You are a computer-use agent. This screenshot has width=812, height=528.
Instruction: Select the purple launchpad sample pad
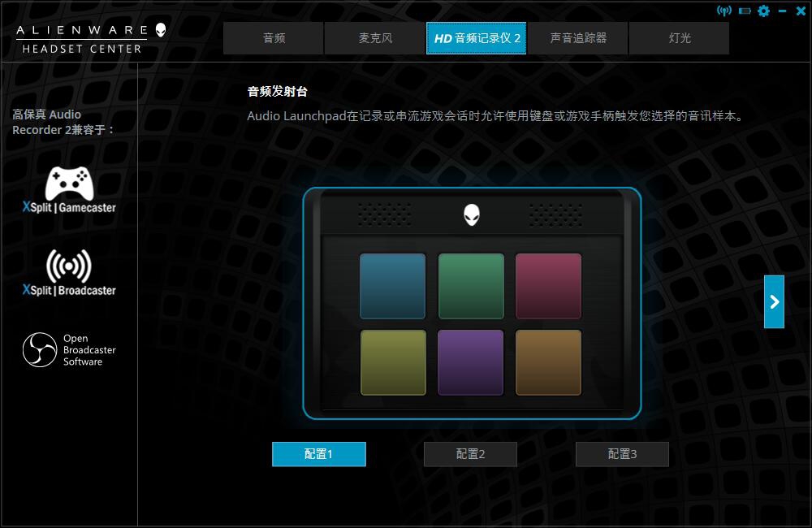pos(471,361)
